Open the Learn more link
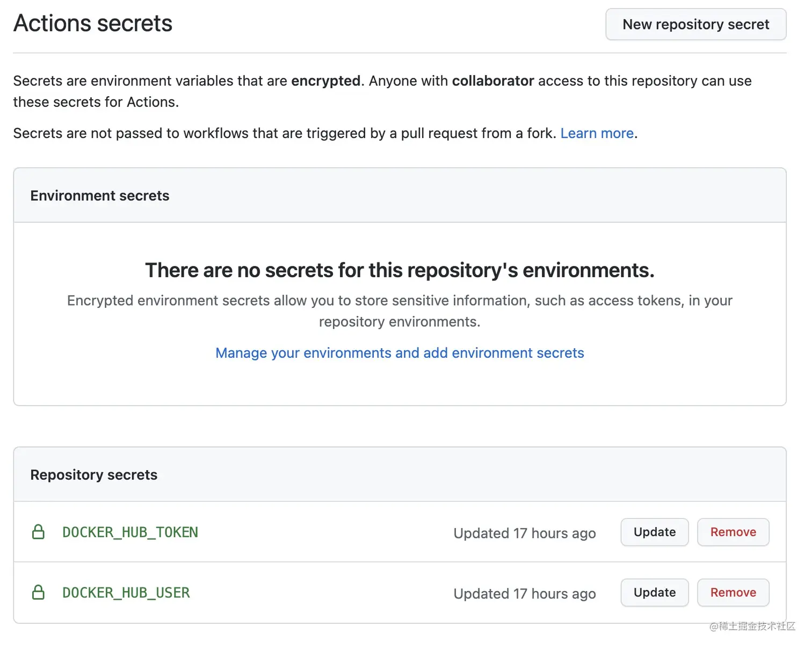The height and width of the screenshot is (648, 812). coord(597,133)
